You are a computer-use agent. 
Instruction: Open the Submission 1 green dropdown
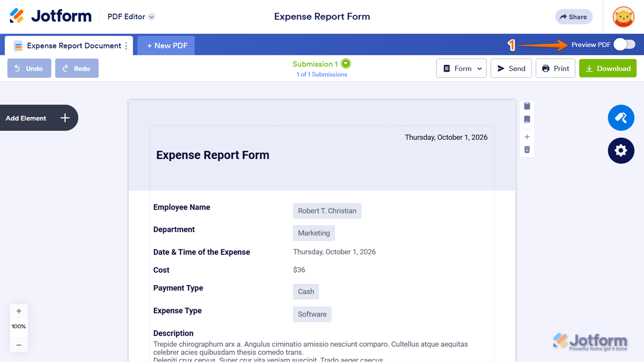click(x=346, y=64)
